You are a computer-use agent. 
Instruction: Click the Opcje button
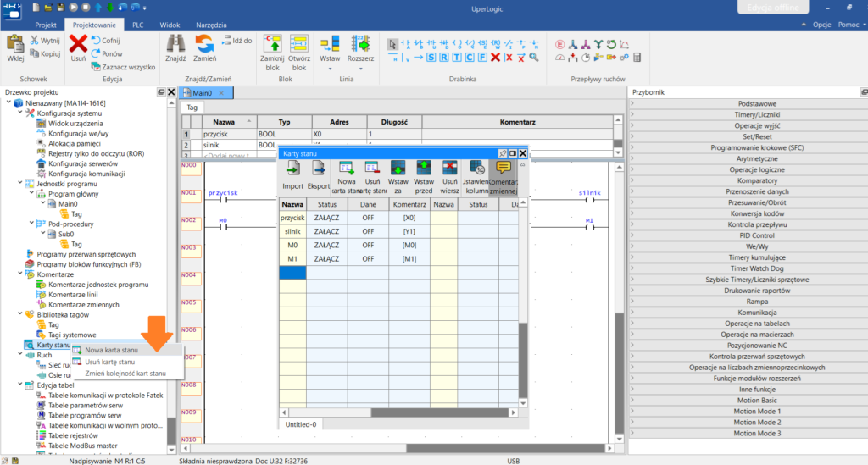click(x=821, y=25)
